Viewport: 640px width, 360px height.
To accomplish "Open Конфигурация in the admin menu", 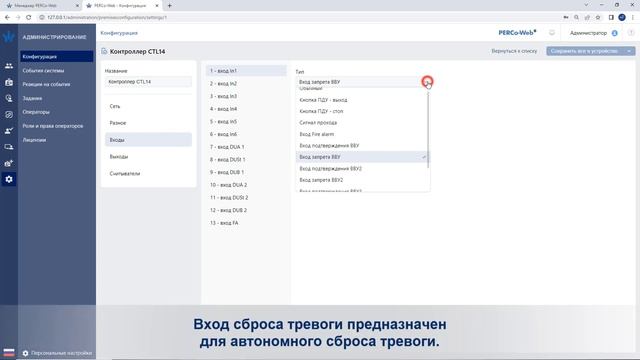I will pos(57,56).
